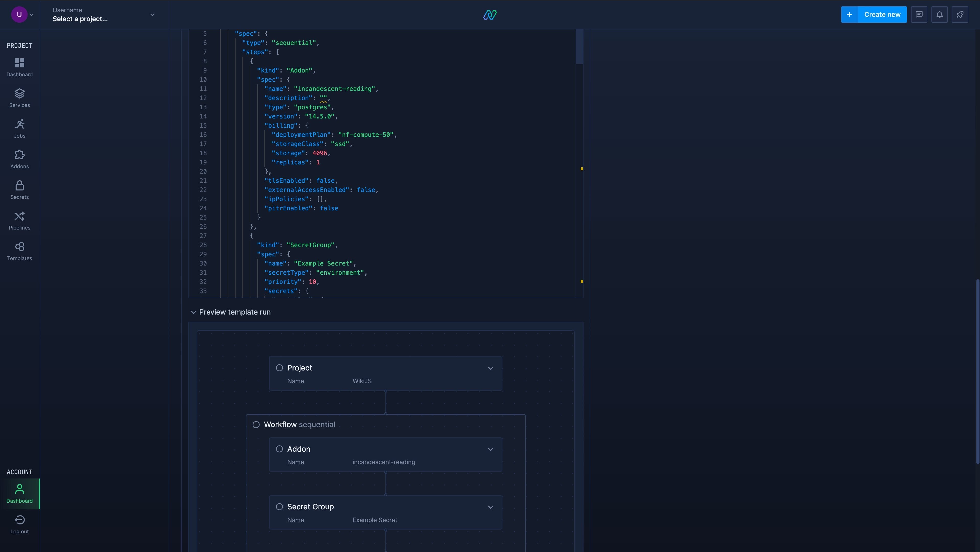Click the lower yellow warning marker in the editor gutter
The height and width of the screenshot is (552, 980).
coord(582,281)
